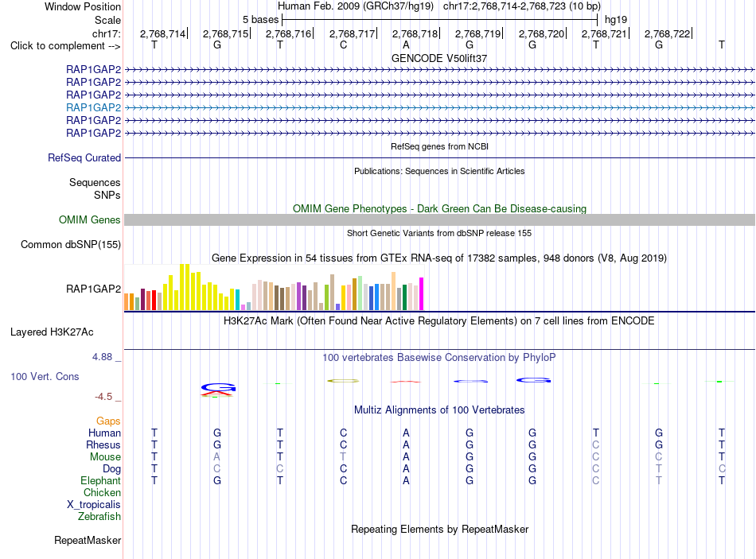This screenshot has width=756, height=559.
Task: Click the 5 bases scale bar
Action: tap(440, 20)
